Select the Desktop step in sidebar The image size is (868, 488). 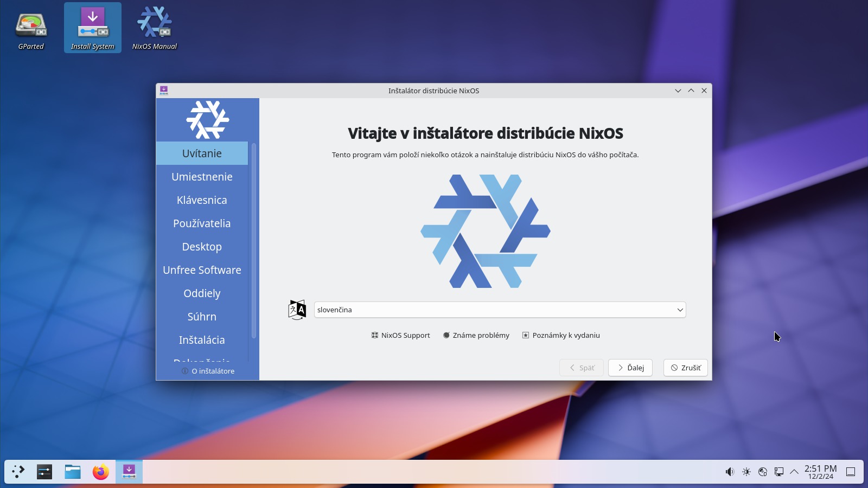202,247
